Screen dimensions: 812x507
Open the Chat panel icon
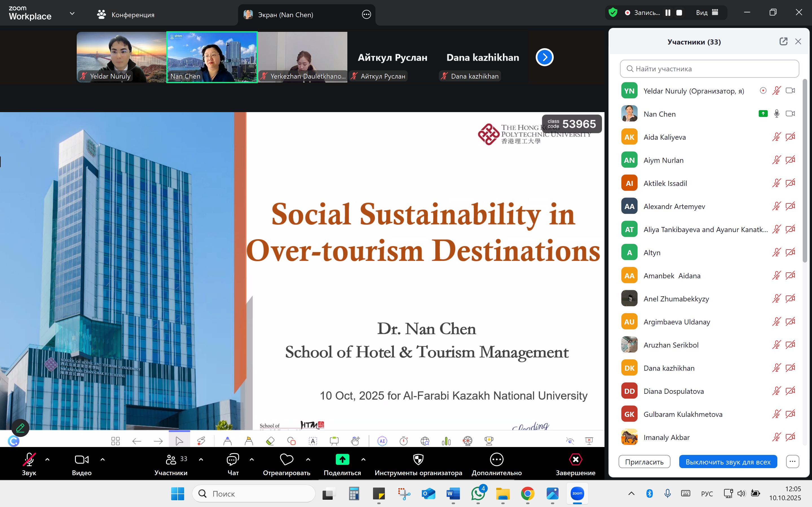[x=233, y=459]
